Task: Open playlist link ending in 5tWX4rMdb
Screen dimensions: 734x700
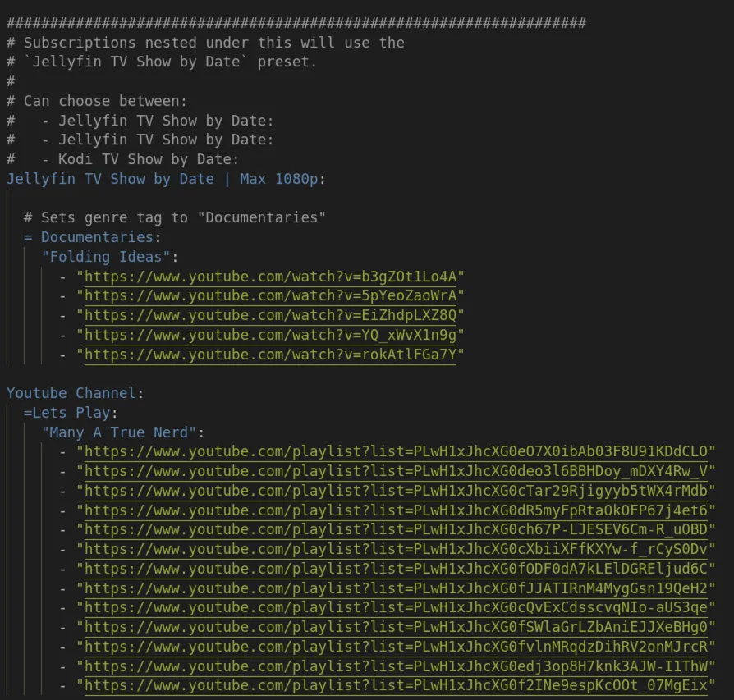Action: pyautogui.click(x=396, y=491)
